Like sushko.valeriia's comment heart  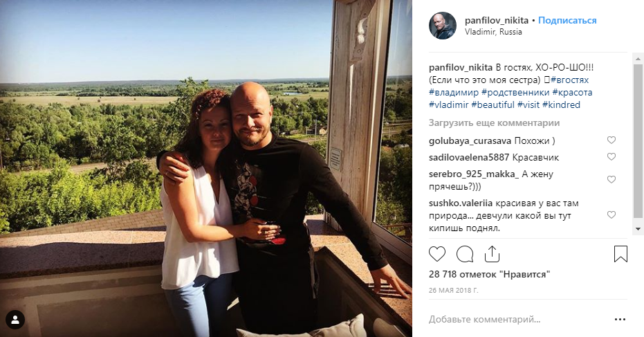click(x=611, y=215)
